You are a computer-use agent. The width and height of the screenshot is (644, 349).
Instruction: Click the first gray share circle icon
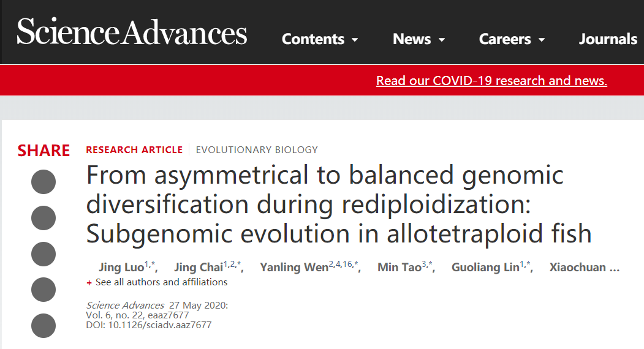44,181
